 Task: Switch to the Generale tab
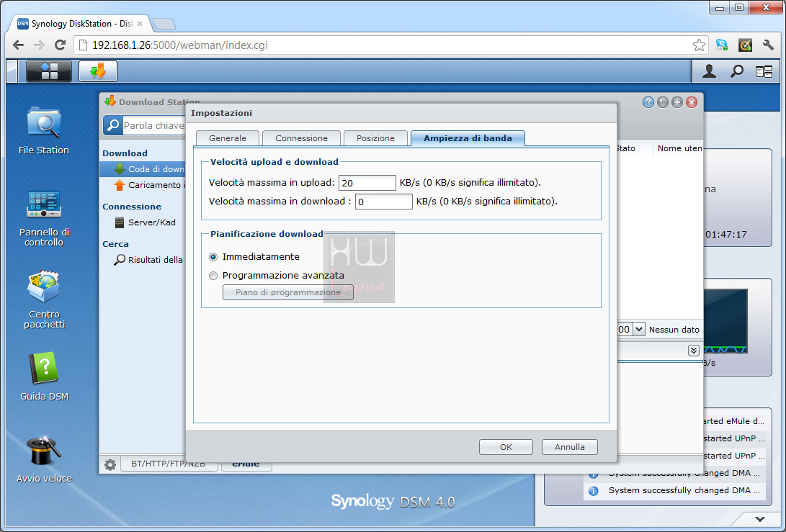[x=228, y=138]
